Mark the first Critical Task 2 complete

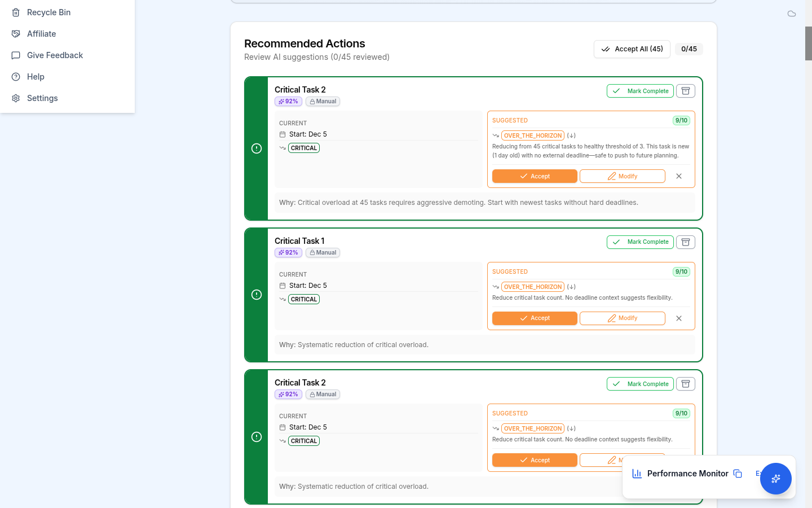[640, 91]
